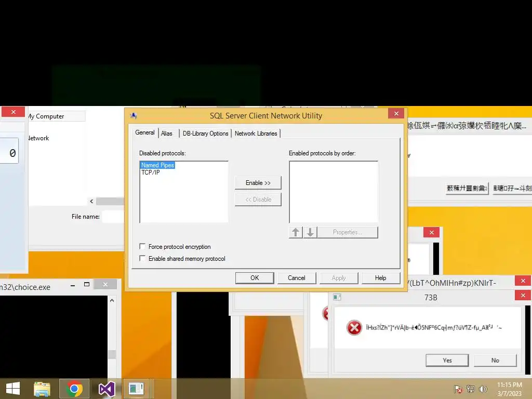Image resolution: width=532 pixels, height=399 pixels.
Task: Open Visual Studio from taskbar
Action: (x=107, y=389)
